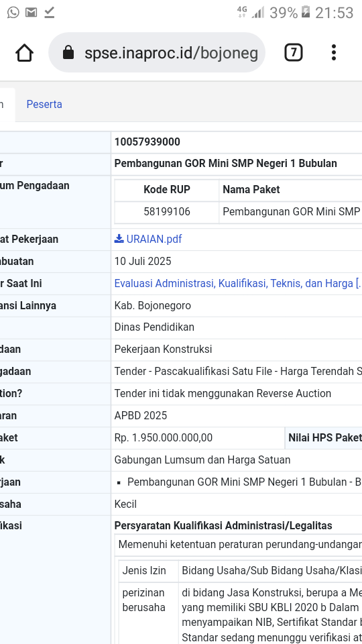Image resolution: width=362 pixels, height=644 pixels.
Task: Select the date 10 Juli 2025
Action: click(x=143, y=262)
